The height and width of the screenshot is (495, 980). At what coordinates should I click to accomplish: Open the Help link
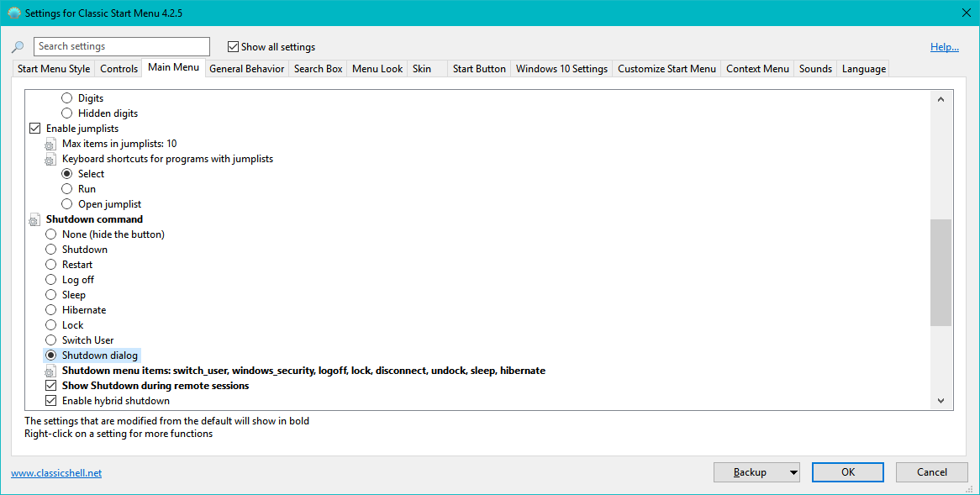click(x=945, y=47)
